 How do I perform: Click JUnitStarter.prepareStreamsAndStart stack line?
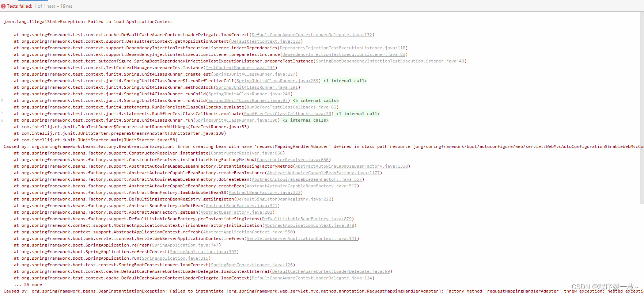120,133
